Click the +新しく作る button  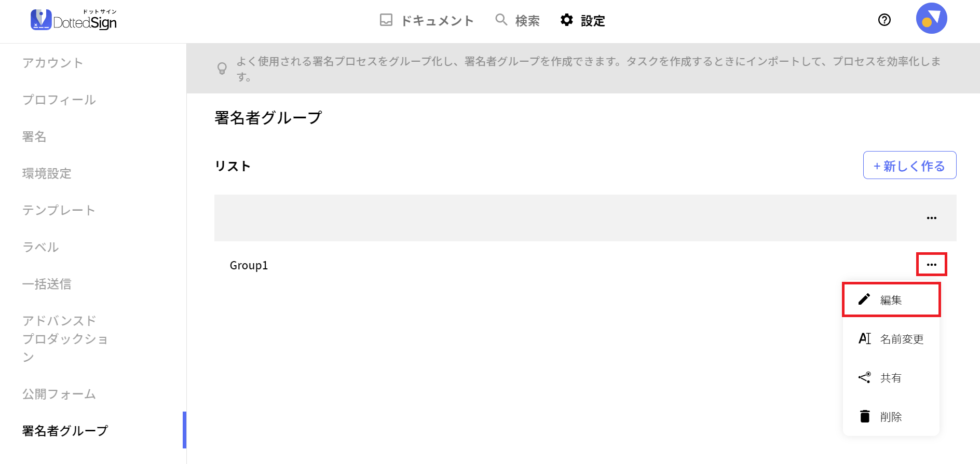pos(909,166)
